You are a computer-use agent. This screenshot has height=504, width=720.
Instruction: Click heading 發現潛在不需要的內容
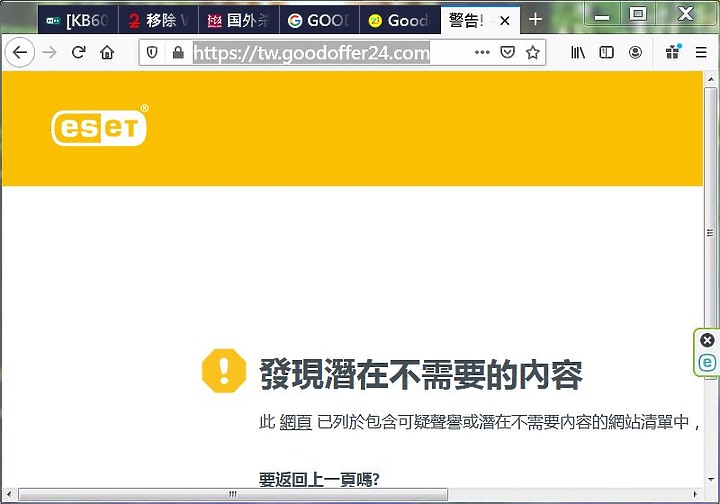[x=421, y=374]
